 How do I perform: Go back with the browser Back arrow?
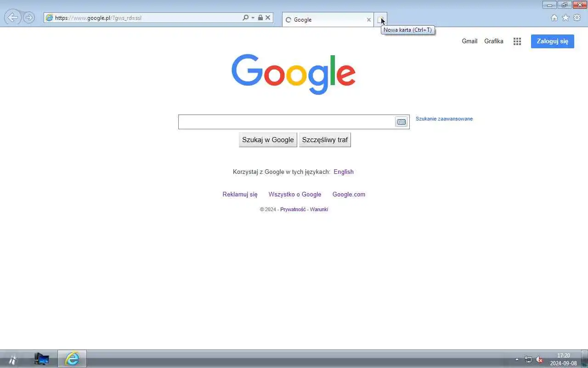tap(13, 17)
